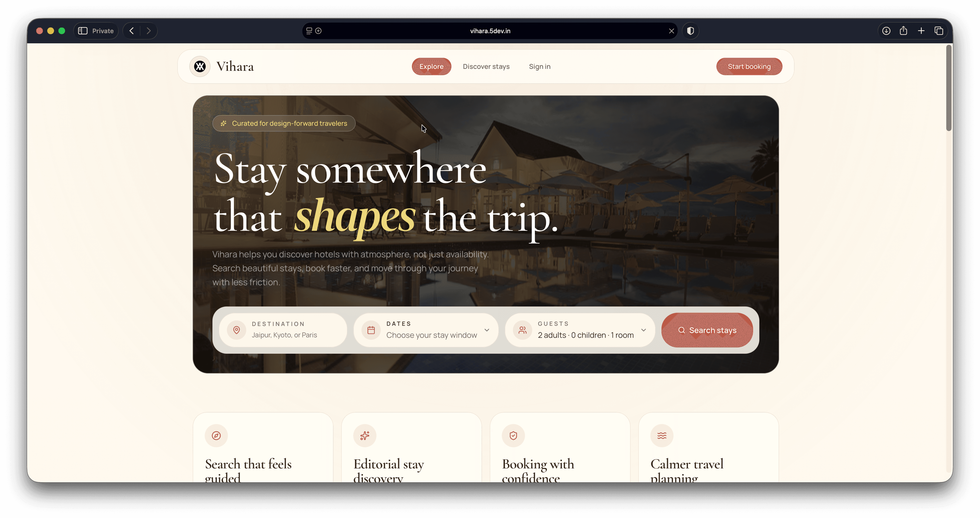Toggle the Safari sidebar button
Viewport: 980px width, 518px height.
(82, 31)
